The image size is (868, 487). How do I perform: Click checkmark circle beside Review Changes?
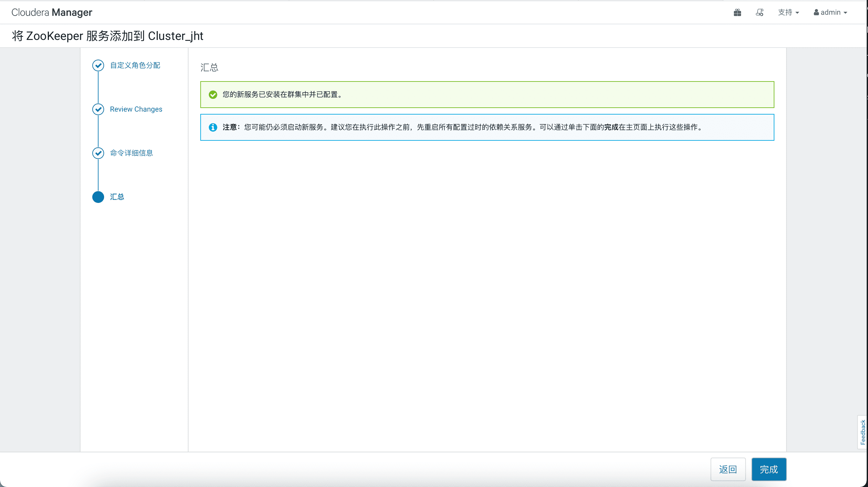pos(98,109)
